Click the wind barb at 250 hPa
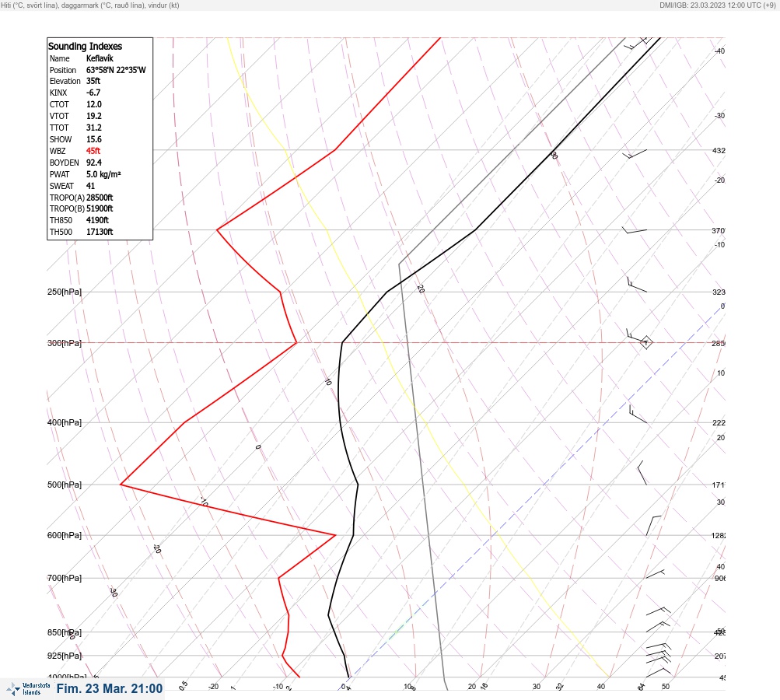This screenshot has height=700, width=780. [x=637, y=285]
